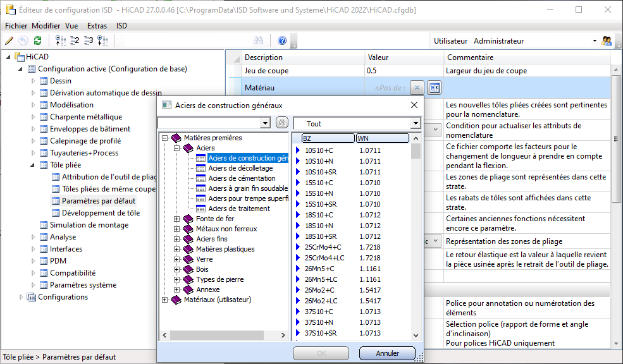
Task: Click the table icon for Aciers de décolletage
Action: [201, 168]
